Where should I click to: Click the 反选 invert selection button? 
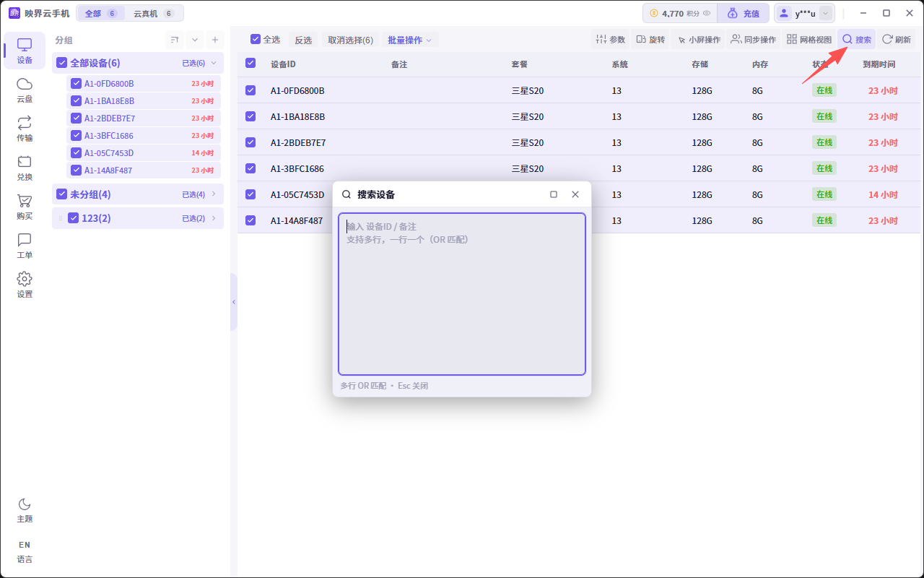pos(303,40)
